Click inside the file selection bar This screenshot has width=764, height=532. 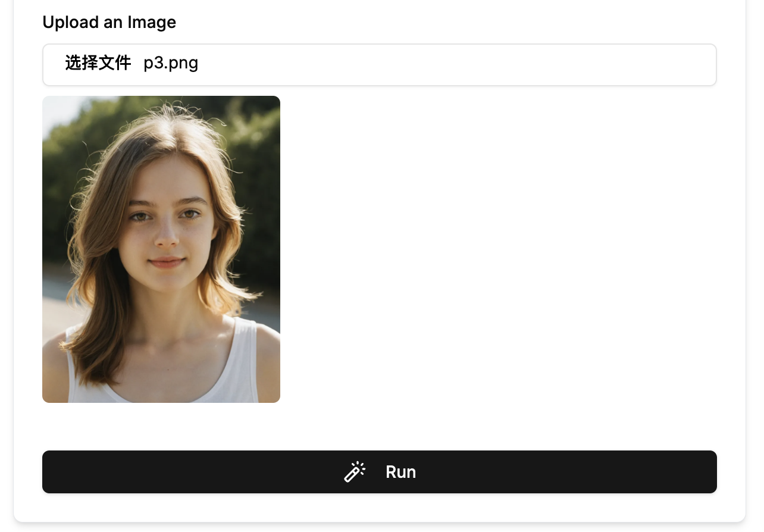(380, 64)
